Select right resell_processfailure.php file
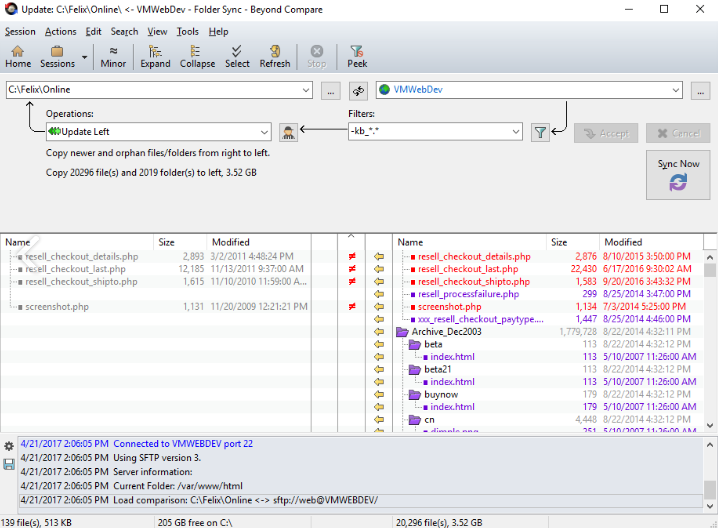The height and width of the screenshot is (528, 718). [x=468, y=294]
